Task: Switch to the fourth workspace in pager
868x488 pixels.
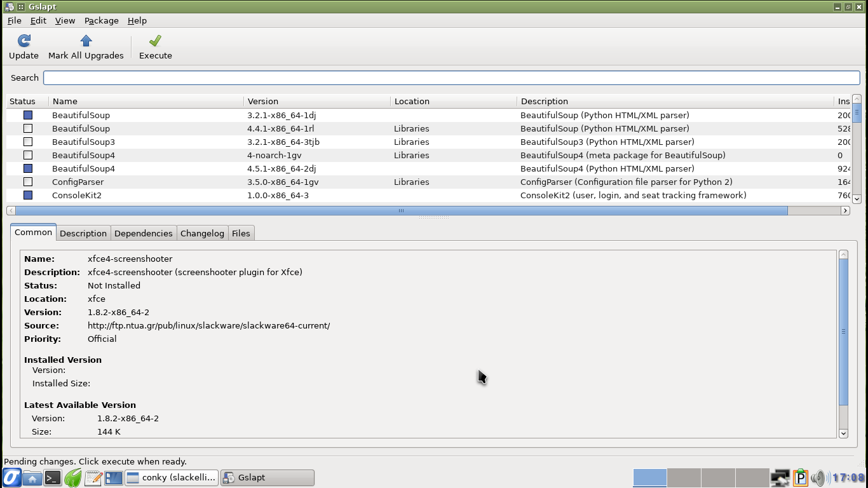Action: pos(752,478)
